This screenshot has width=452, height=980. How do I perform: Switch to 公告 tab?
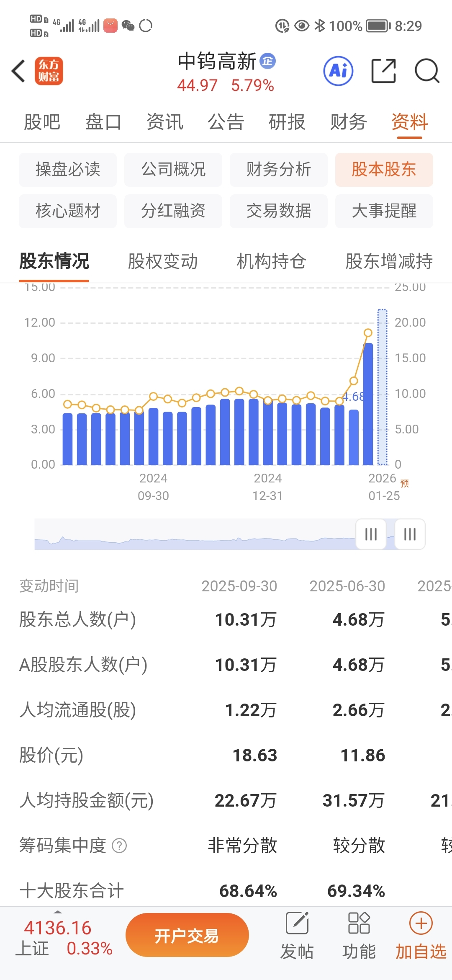[x=226, y=122]
